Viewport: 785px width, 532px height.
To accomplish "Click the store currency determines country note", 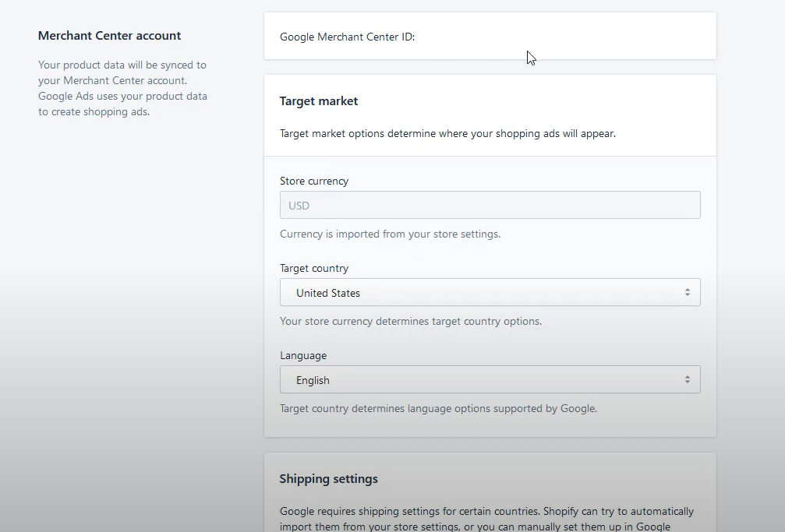I will pos(411,321).
